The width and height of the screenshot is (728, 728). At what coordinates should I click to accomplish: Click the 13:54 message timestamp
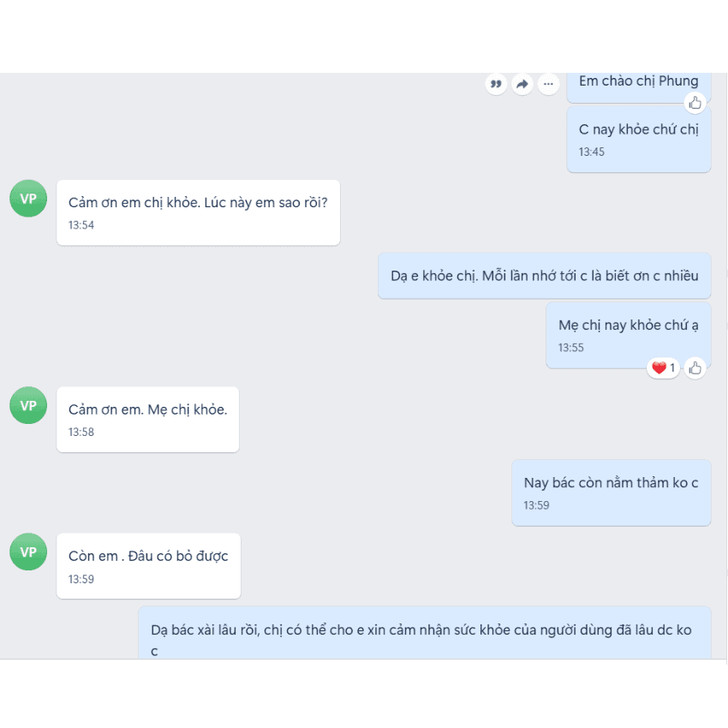[81, 225]
